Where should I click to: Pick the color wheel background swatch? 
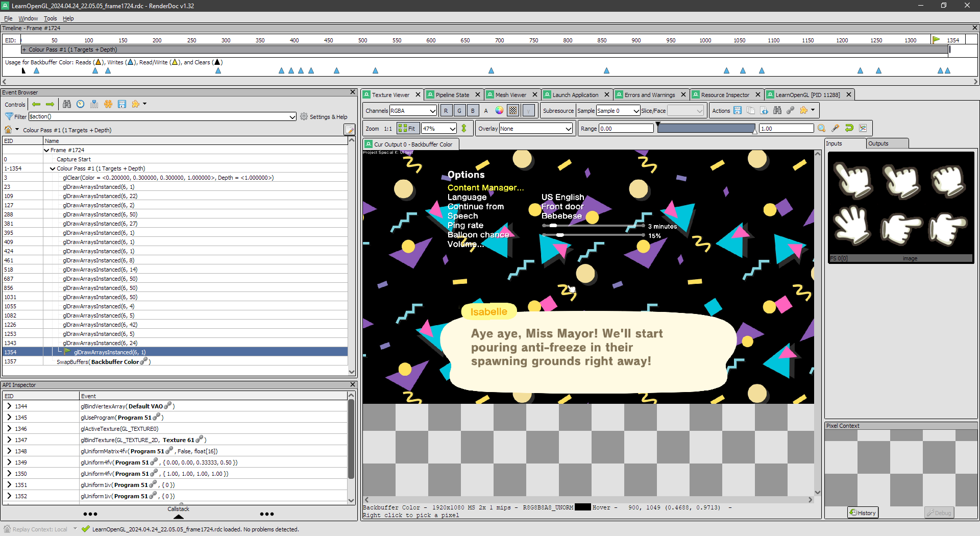(x=499, y=110)
